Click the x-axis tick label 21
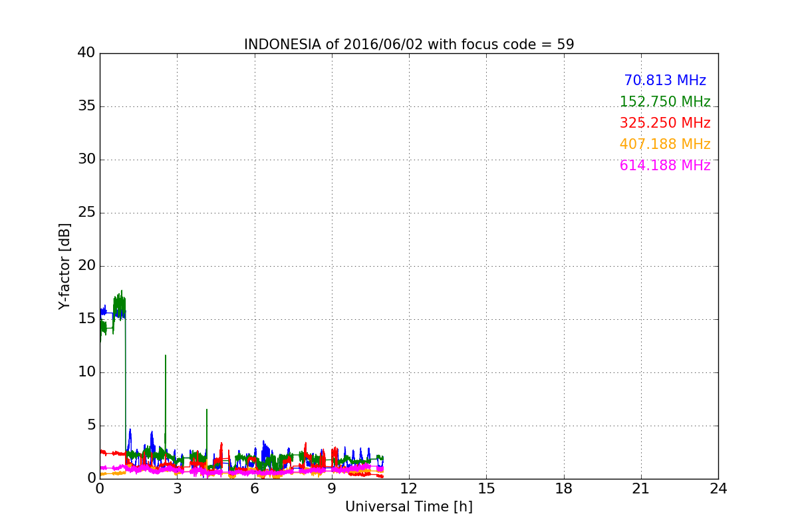798x532 pixels. 641,489
